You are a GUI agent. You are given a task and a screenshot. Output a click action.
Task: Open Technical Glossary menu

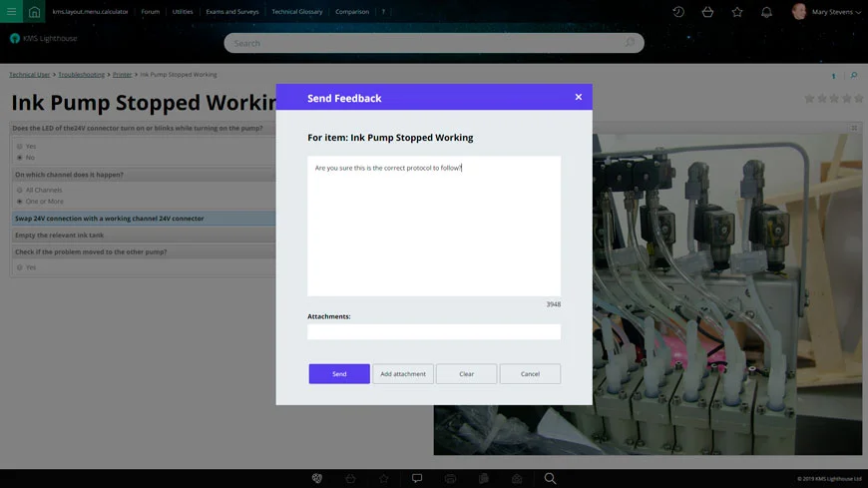tap(296, 12)
